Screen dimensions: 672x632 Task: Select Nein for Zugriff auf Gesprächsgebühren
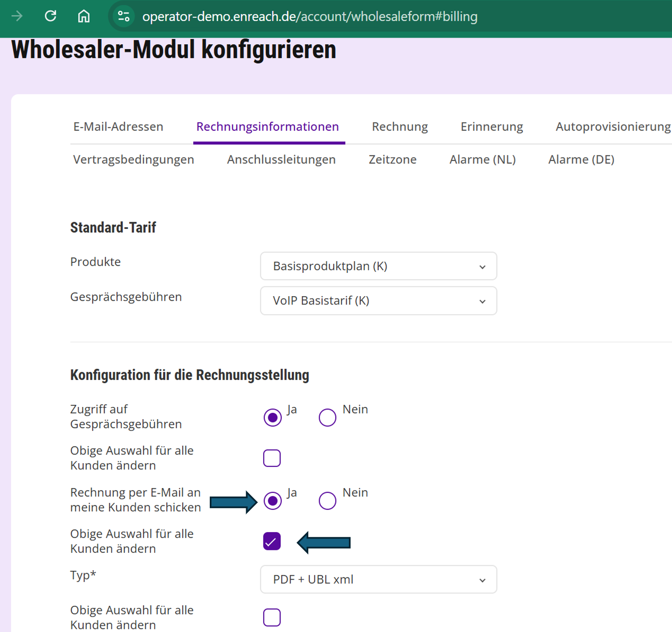(327, 418)
